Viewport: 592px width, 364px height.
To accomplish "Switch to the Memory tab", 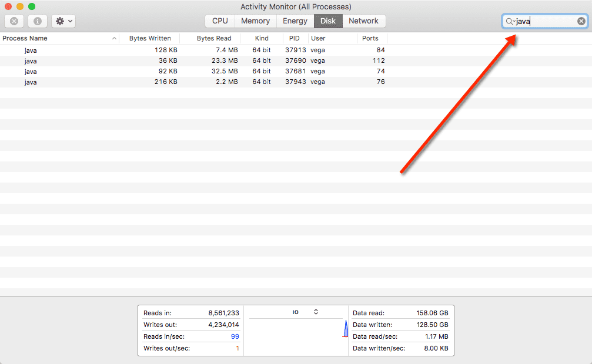I will click(255, 21).
